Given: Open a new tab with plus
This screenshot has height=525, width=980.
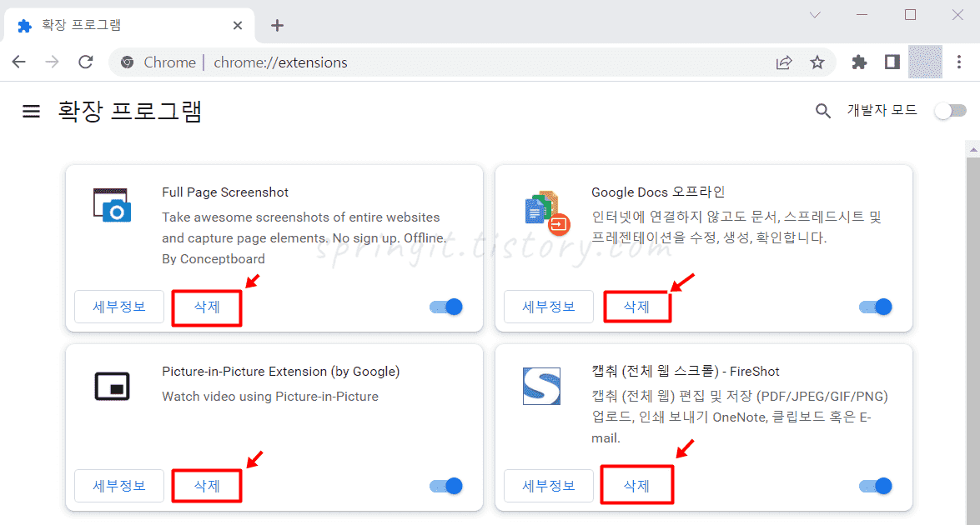Looking at the screenshot, I should point(278,26).
